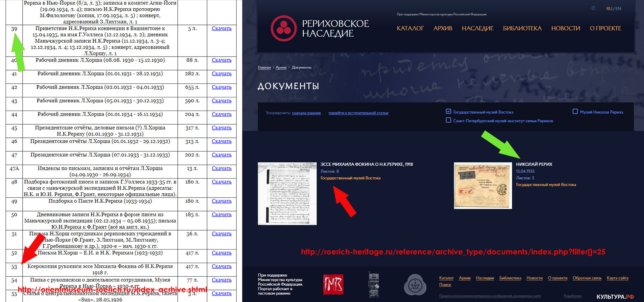Select text 'Президентские отчёты Л.Хорша (01.01.1932 - 29.12.1932)'
644x302 pixels.
coord(100,141)
